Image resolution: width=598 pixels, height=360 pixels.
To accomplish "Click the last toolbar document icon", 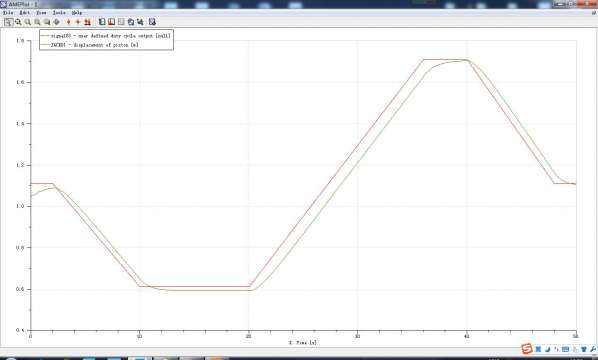I will point(152,22).
